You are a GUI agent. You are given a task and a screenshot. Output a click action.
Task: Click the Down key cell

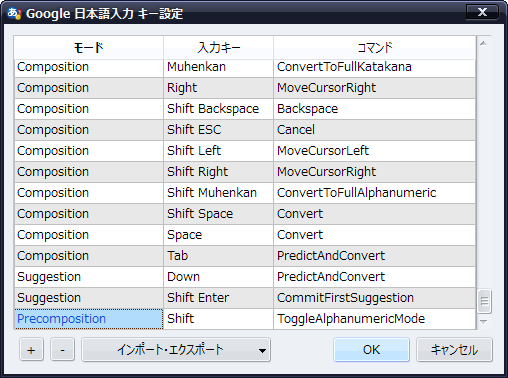[x=218, y=277]
